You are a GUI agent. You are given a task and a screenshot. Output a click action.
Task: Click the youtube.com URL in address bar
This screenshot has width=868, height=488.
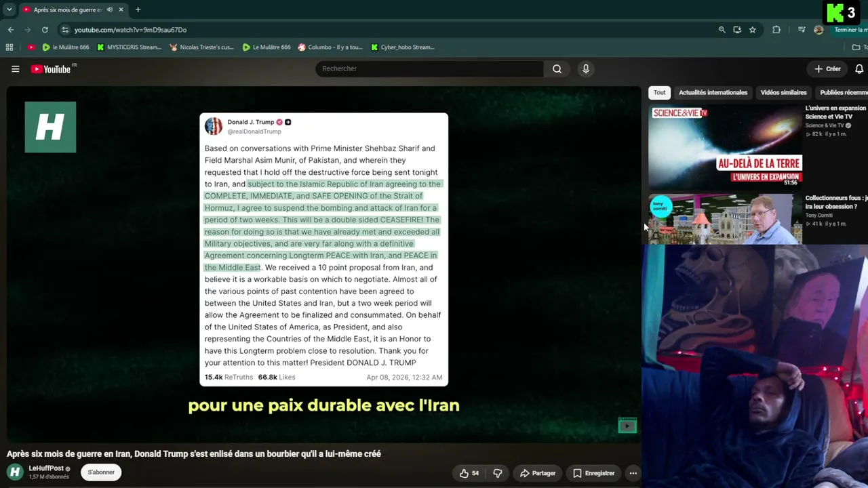[x=130, y=30]
